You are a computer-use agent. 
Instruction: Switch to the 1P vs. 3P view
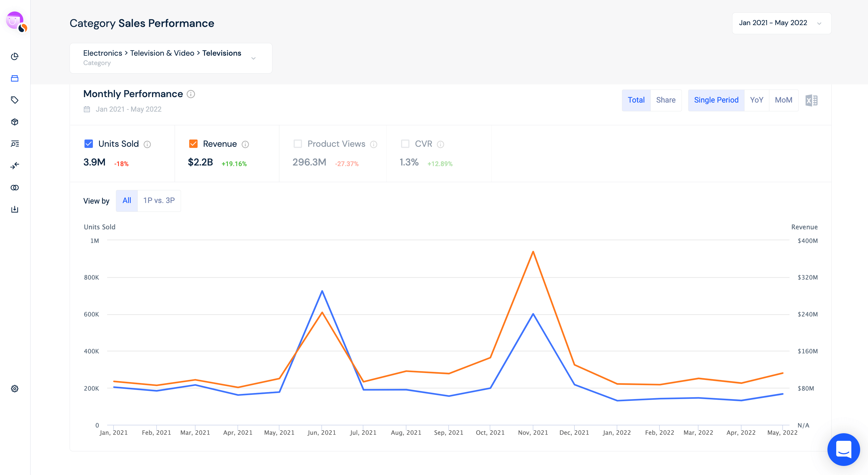coord(159,201)
